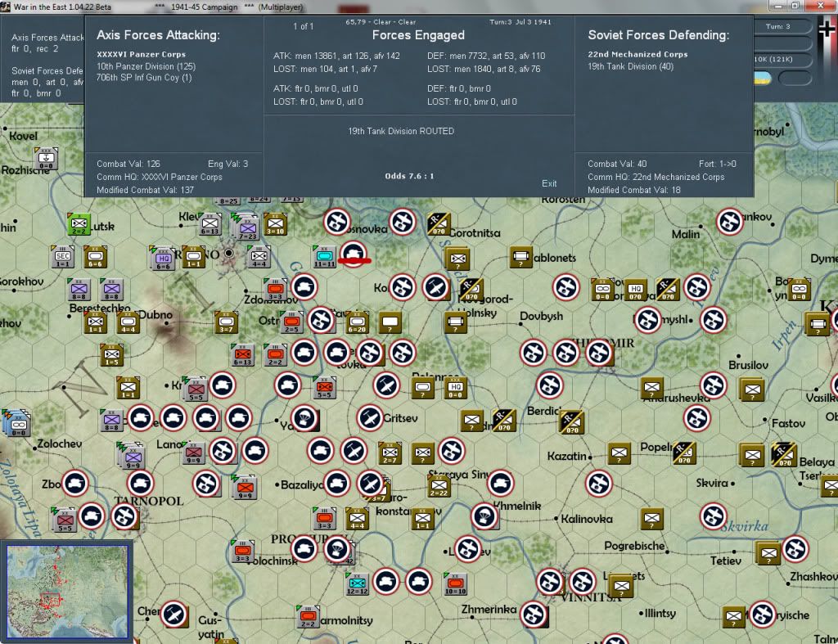Select the red 6=13 infantry counter
This screenshot has width=838, height=644.
click(x=242, y=355)
